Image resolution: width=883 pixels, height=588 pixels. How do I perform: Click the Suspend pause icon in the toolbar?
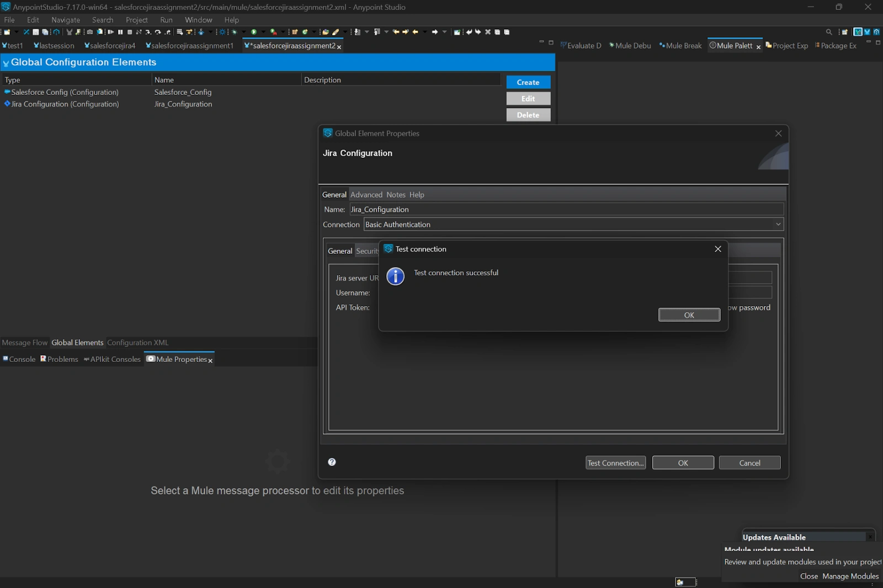click(120, 32)
